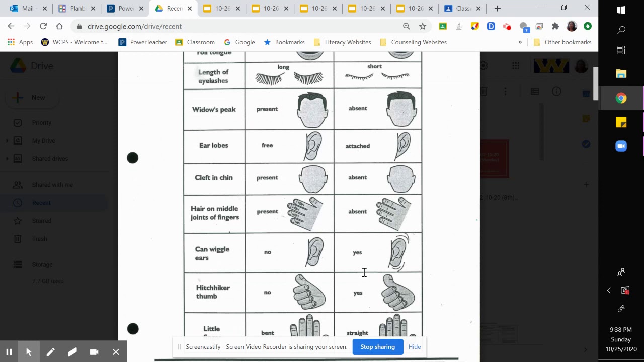Close the Mail browser tab
This screenshot has height=362, width=644.
(45, 9)
